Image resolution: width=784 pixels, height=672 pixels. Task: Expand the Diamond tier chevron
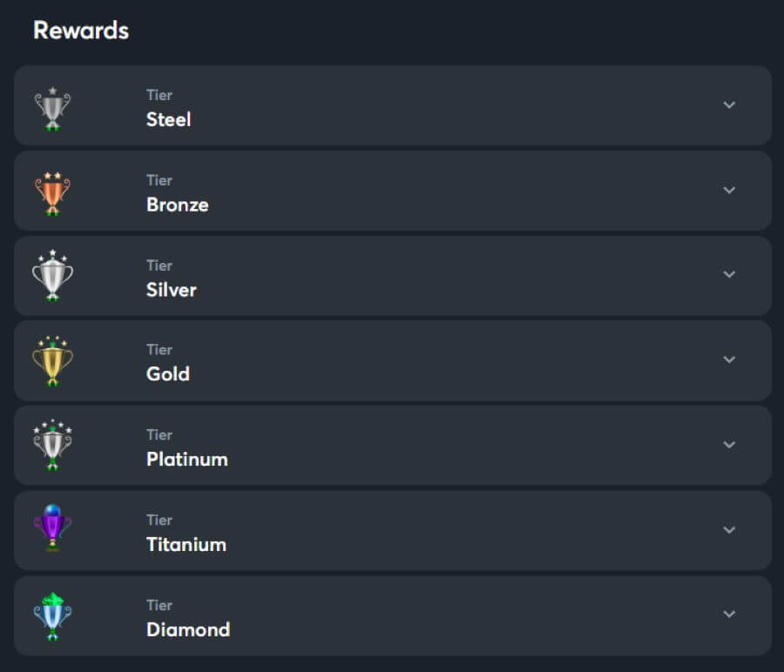click(x=729, y=614)
